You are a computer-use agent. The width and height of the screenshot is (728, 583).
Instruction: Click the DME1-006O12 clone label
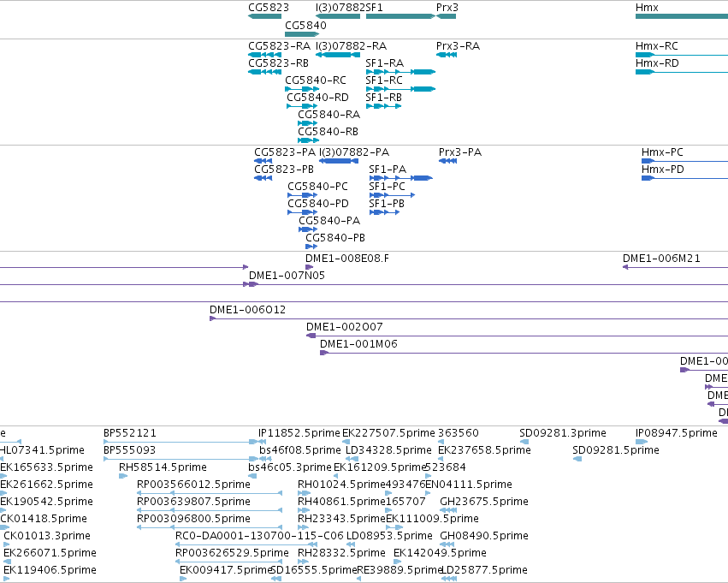247,310
